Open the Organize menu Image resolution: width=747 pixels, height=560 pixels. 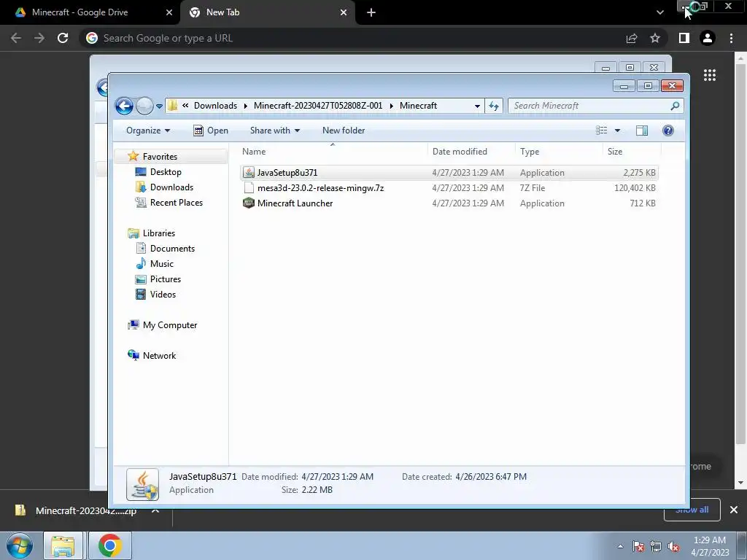[x=148, y=131]
